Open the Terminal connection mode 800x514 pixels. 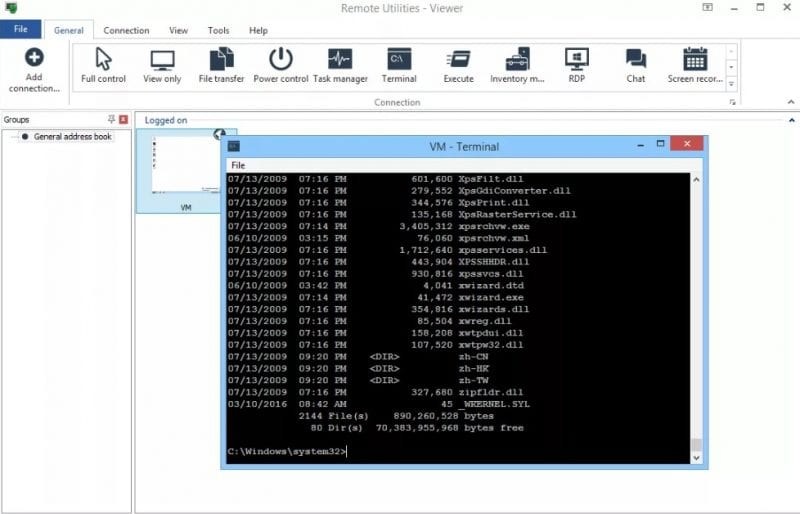[399, 66]
